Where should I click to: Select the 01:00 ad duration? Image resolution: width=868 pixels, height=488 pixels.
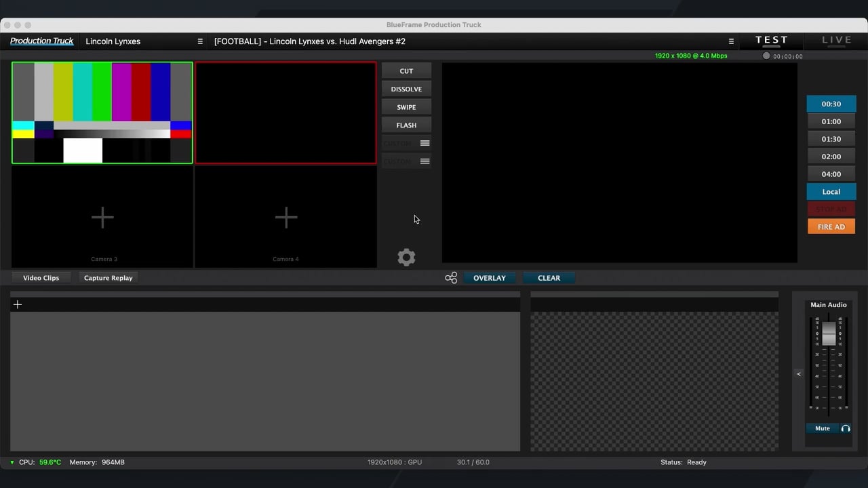pos(831,121)
